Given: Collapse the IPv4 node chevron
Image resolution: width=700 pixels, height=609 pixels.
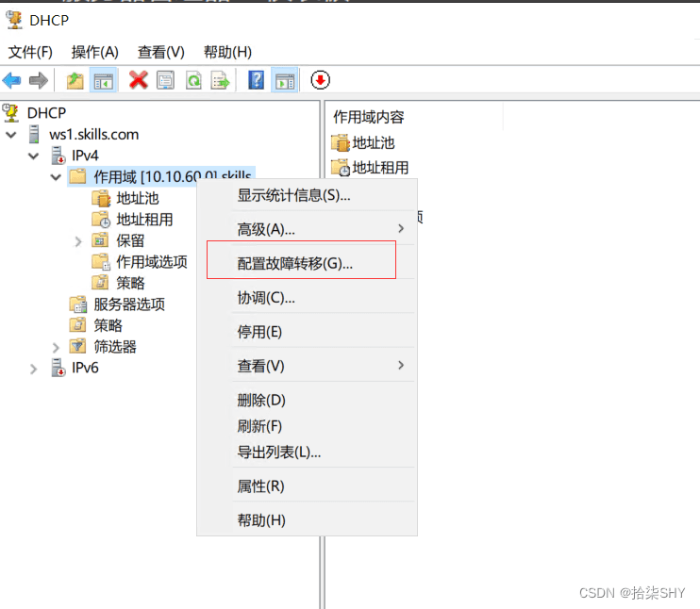Looking at the screenshot, I should point(33,156).
